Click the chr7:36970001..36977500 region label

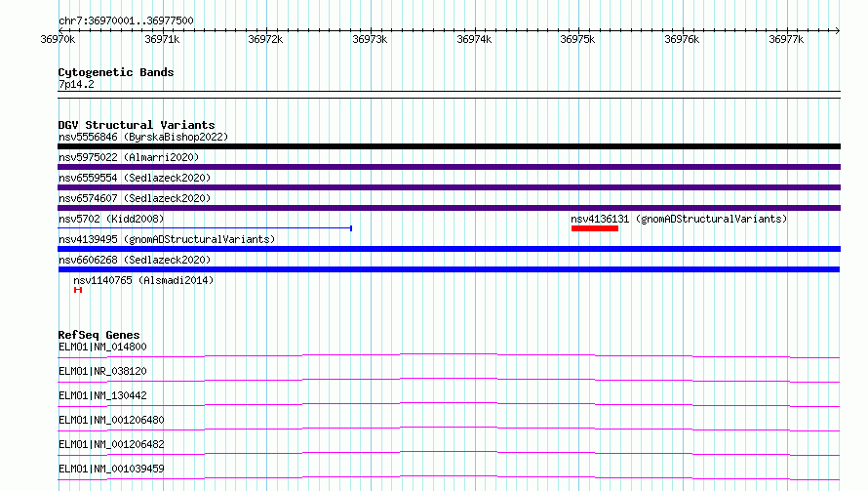(126, 20)
